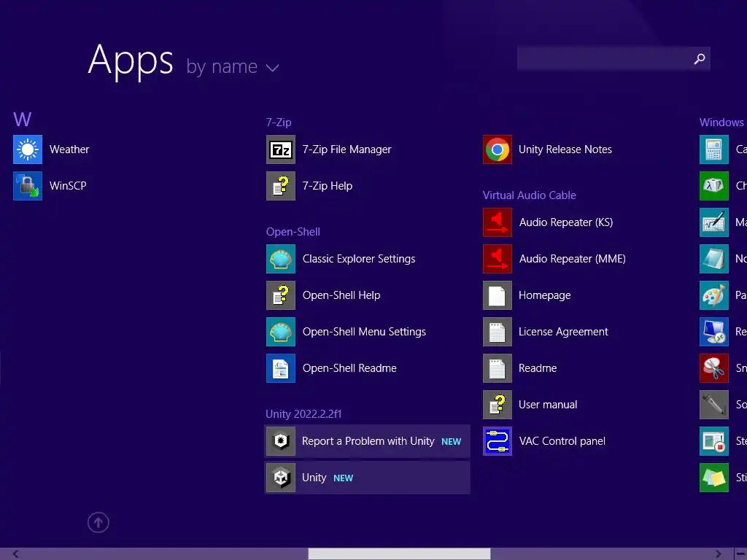Start Audio Repeater (MME) icon
747x560 pixels.
click(x=498, y=259)
